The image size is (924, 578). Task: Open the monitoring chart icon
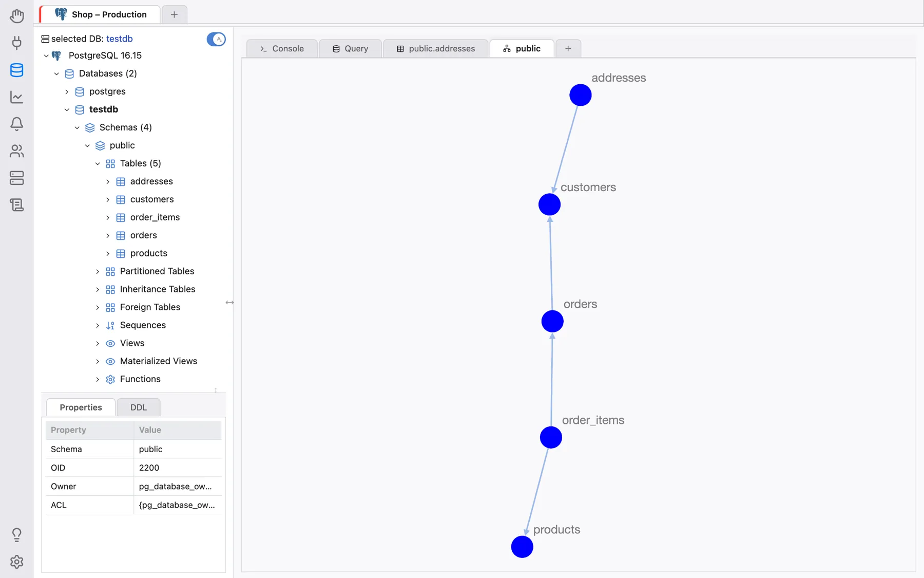click(16, 97)
